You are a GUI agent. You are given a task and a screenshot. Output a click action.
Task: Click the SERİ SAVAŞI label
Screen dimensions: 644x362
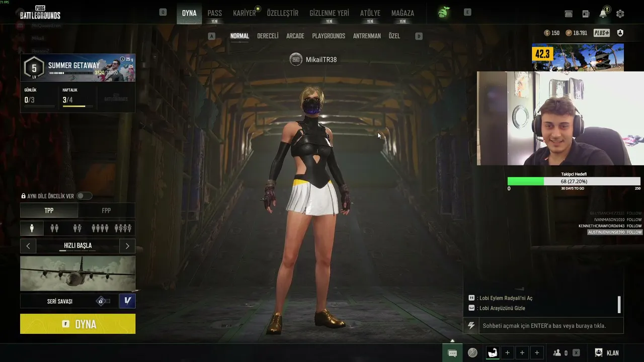point(60,301)
